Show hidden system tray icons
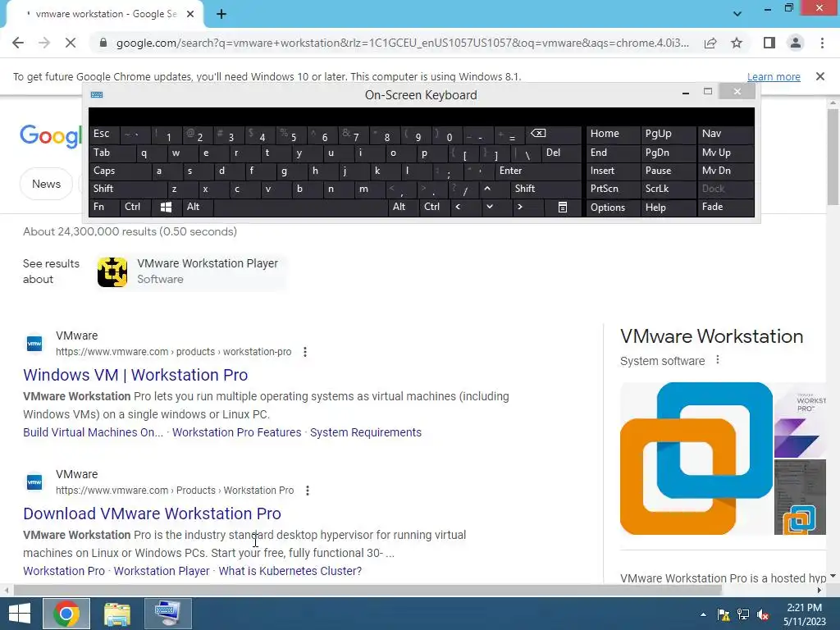This screenshot has height=630, width=840. [x=703, y=614]
